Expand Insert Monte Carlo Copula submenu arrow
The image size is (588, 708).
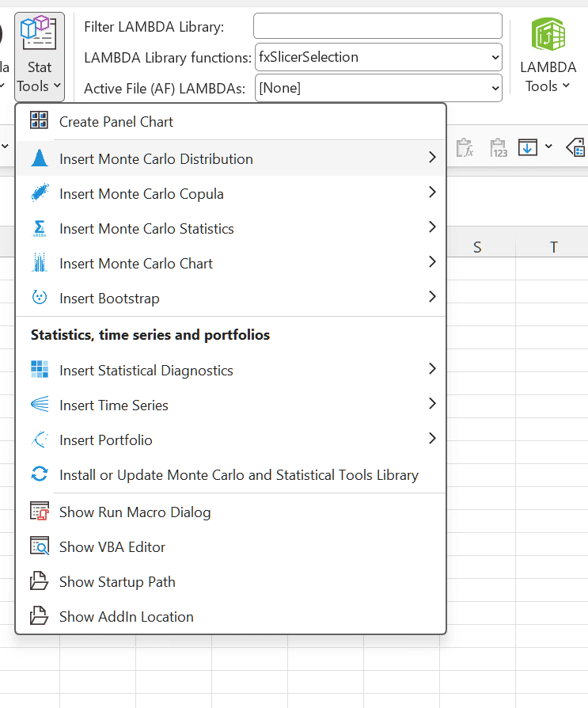point(432,192)
